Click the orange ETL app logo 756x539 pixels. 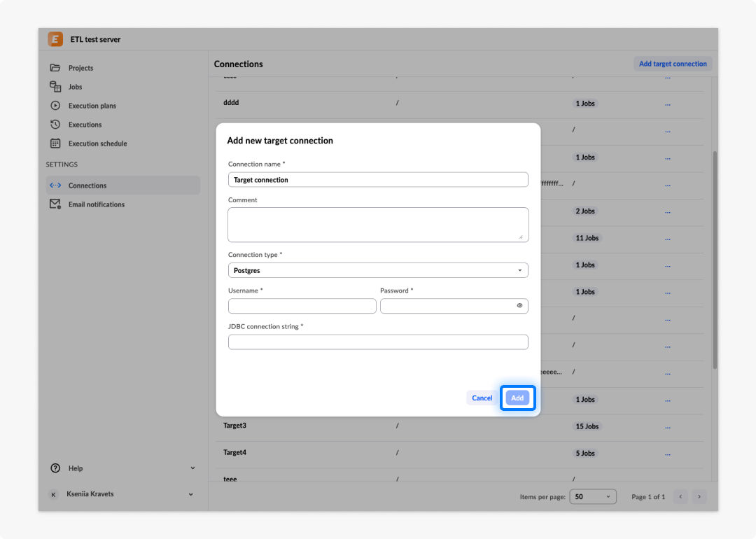coord(55,39)
